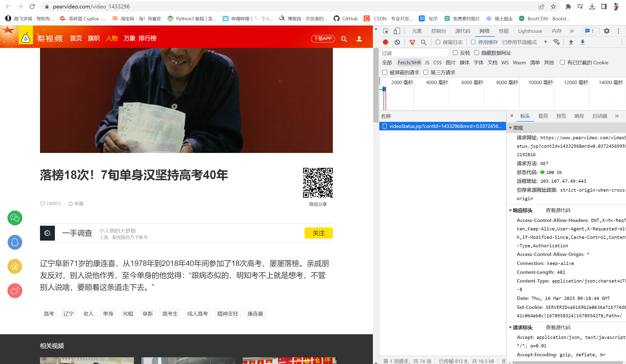Screen dimensions: 626x364
Task: Add video to favorites with 收藏
Action: (76, 204)
